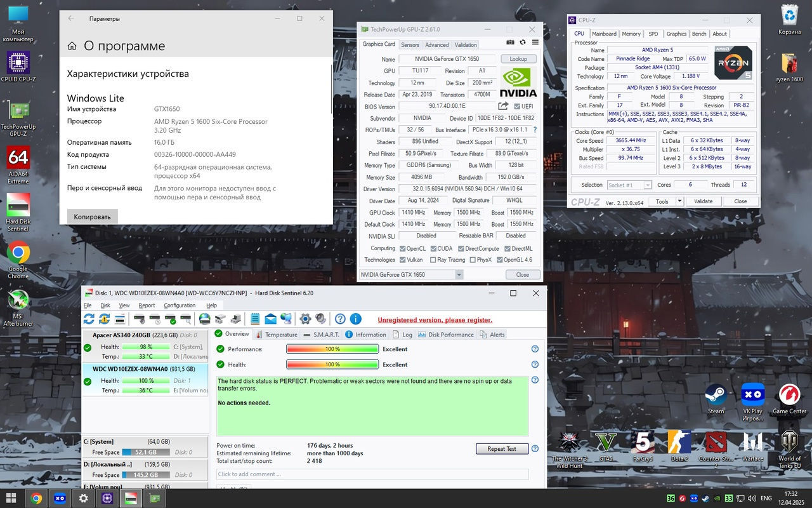Switch to the Advanced tab in GPU-Z

pos(437,45)
